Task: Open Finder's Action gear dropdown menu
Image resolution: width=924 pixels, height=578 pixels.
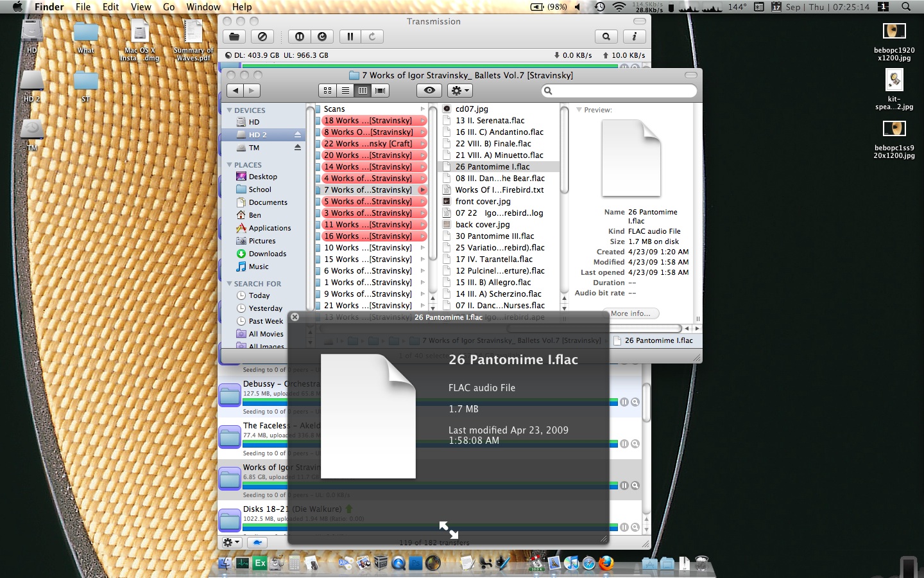Action: point(460,91)
